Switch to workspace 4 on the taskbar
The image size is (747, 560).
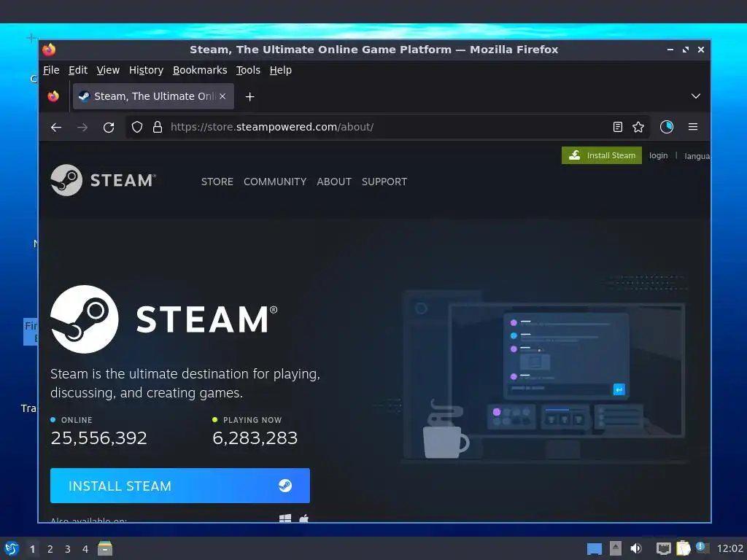coord(85,549)
